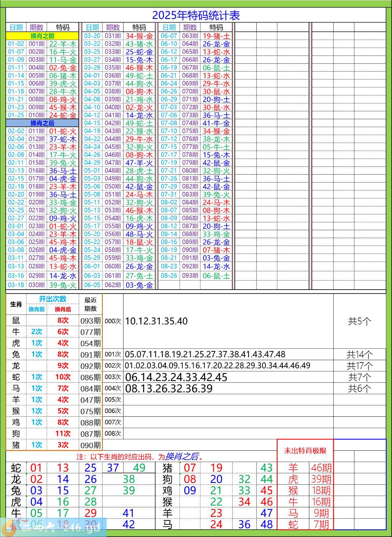
Task: Click the "10次" count for 蛇
Action: click(63, 377)
